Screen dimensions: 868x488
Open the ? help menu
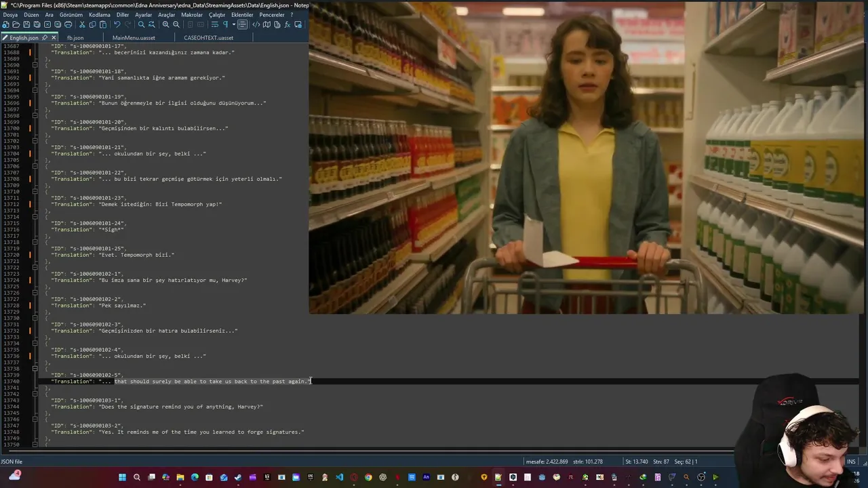292,15
